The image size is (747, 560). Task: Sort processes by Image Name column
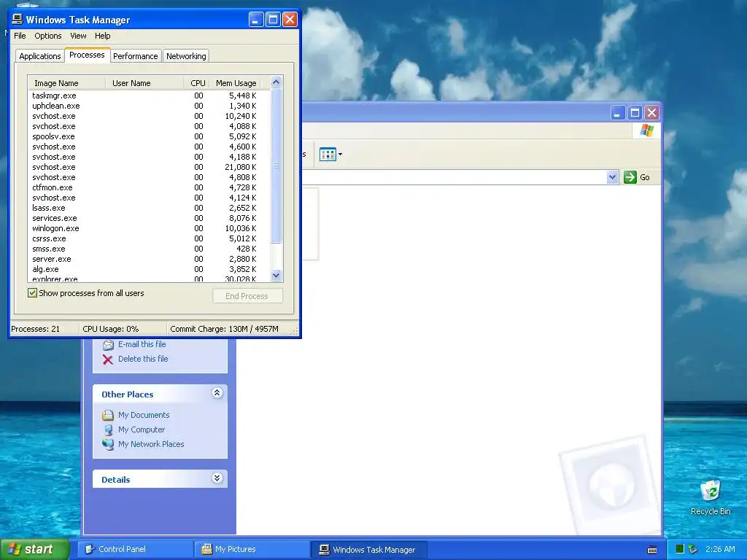point(66,83)
